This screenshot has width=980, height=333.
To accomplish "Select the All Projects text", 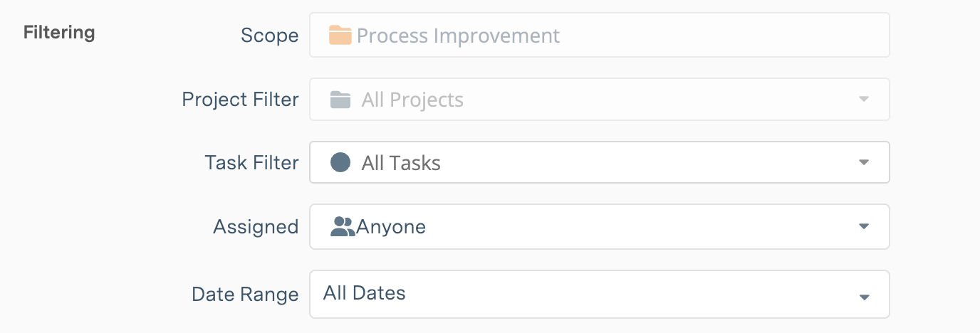I will coord(412,100).
